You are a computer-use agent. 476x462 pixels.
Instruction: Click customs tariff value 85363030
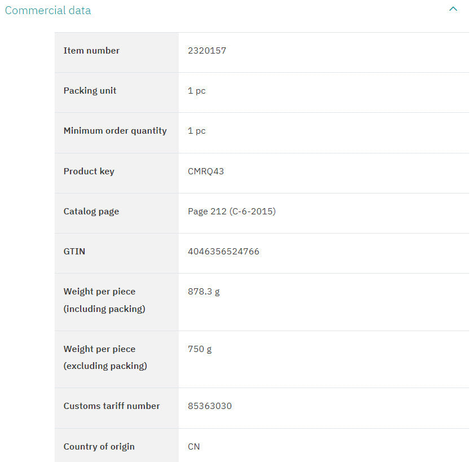(210, 406)
